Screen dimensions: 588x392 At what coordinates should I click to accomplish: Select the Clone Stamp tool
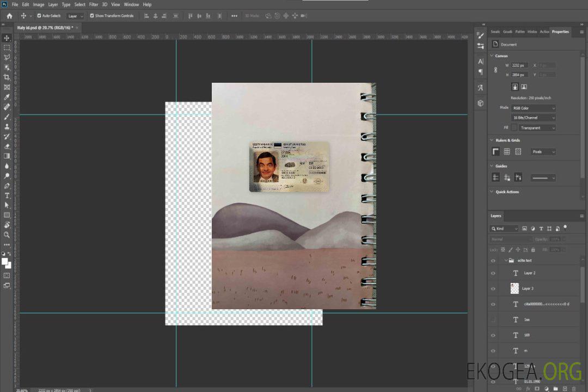7,127
